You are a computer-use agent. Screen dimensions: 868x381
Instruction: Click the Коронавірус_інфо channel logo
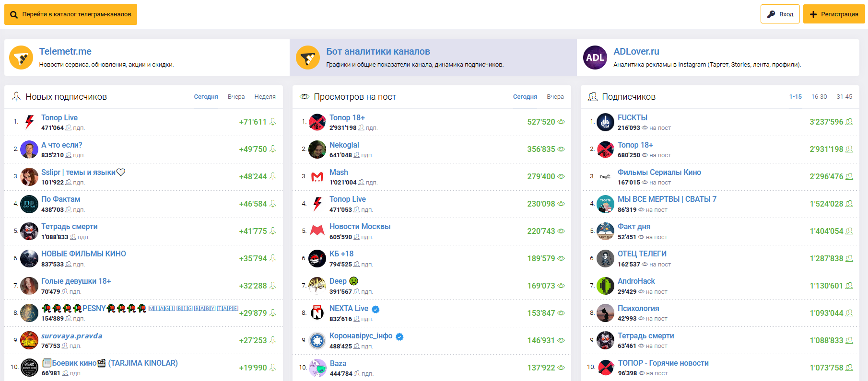click(317, 340)
